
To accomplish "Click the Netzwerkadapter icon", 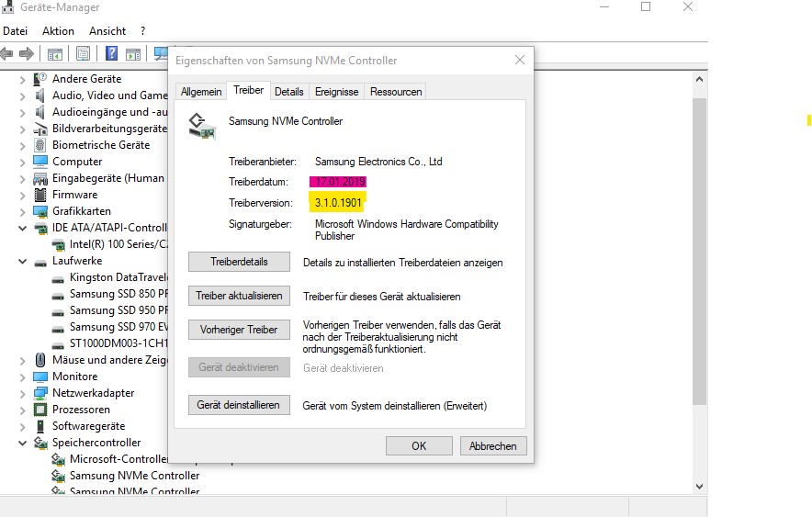I will [40, 393].
